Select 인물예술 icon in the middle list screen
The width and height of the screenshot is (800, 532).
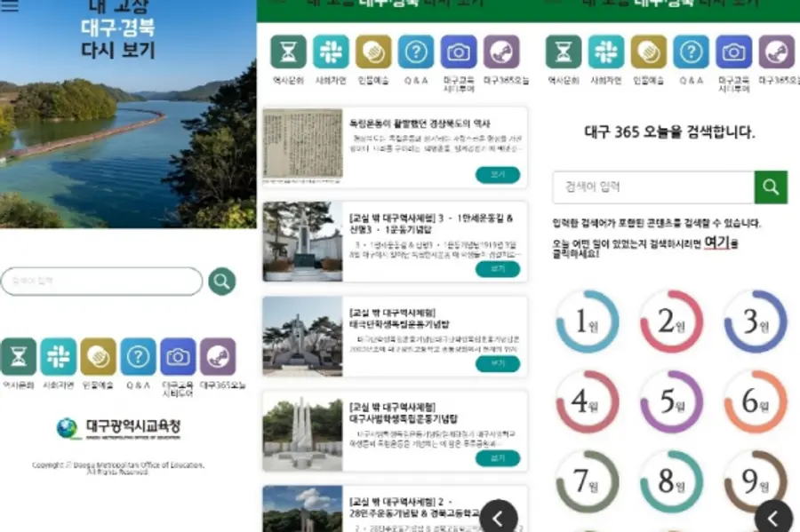[x=373, y=52]
